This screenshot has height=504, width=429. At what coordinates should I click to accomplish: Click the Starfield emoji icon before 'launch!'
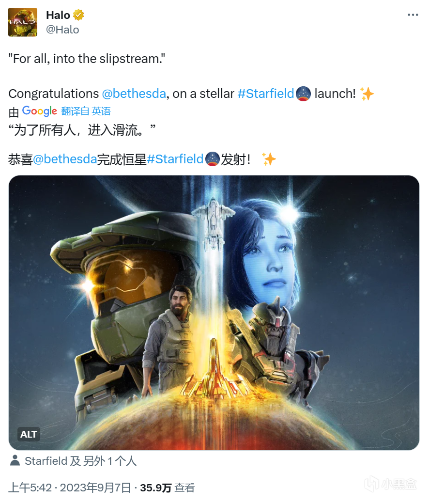[303, 94]
